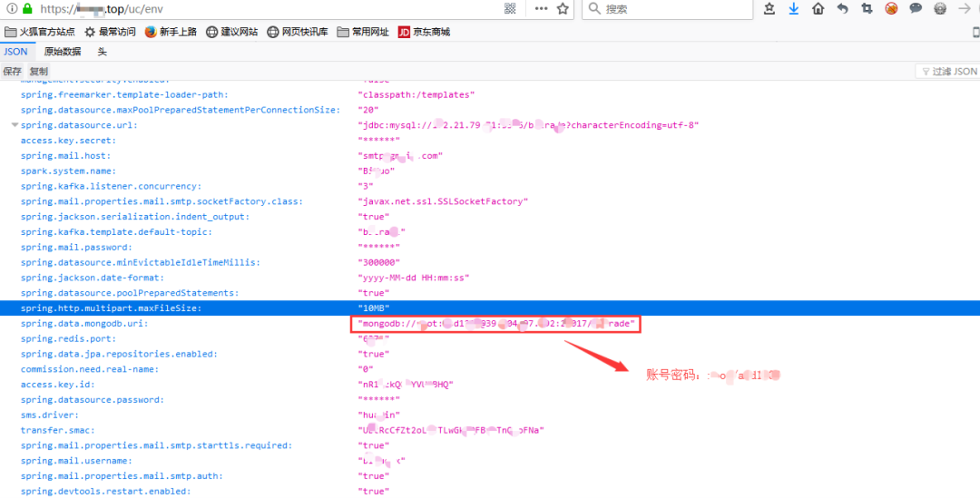The width and height of the screenshot is (980, 498).
Task: Select the highlighted spring.http.multipart.maxFileSize row
Action: click(x=490, y=308)
